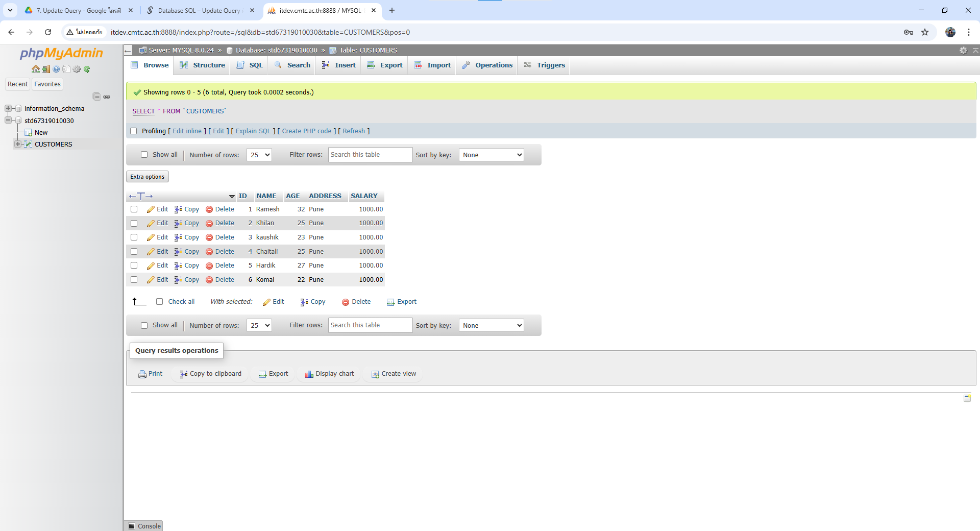Open the Operations tab
Image resolution: width=980 pixels, height=531 pixels.
point(487,65)
